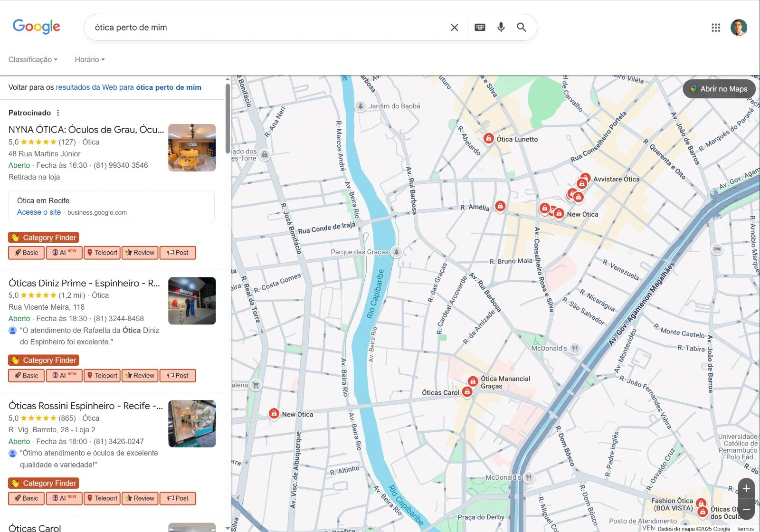
Task: Clear the search query with the X icon
Action: [x=454, y=27]
